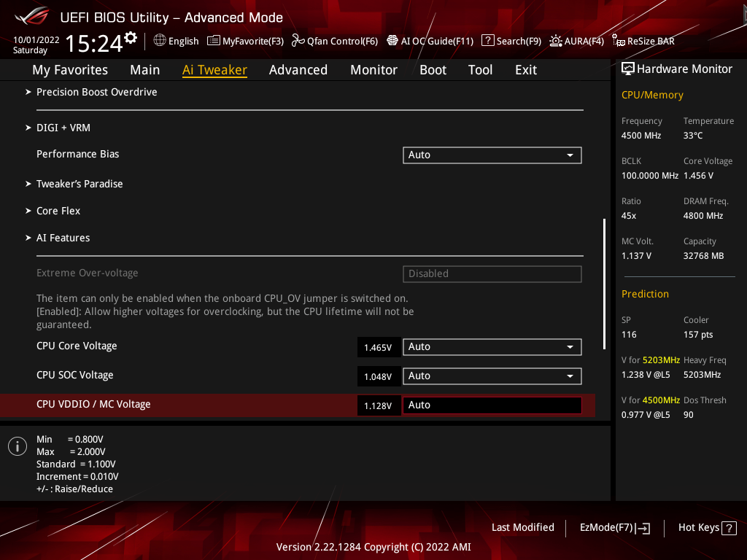Click the Hot Keys question mark icon
Viewport: 747px width, 560px height.
click(x=728, y=528)
